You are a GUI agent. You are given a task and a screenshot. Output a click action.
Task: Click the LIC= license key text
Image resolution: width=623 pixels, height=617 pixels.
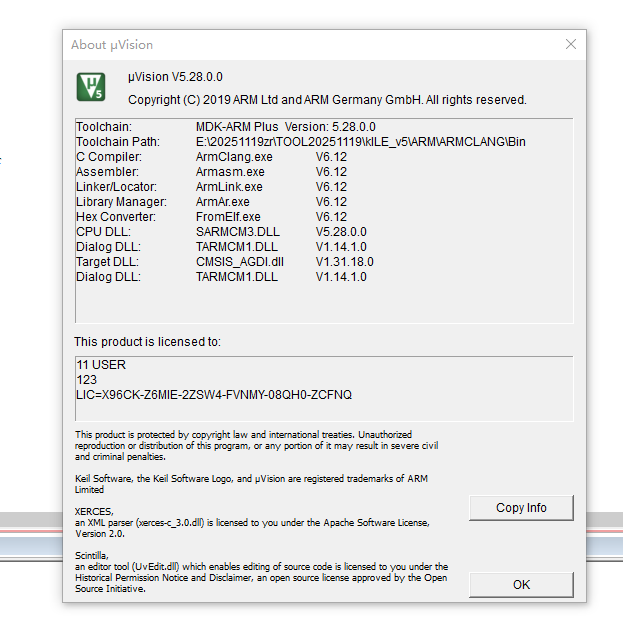214,395
